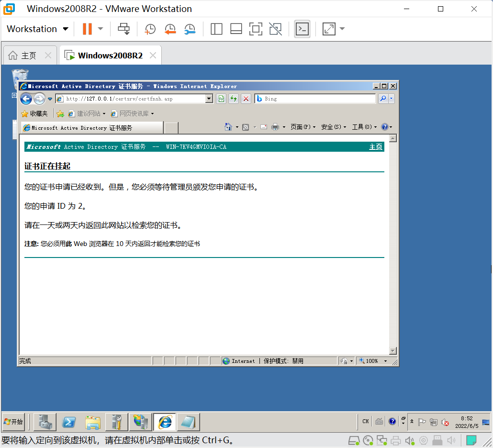This screenshot has height=448, width=493.
Task: Click the muted volume tray icon
Action: point(445,422)
